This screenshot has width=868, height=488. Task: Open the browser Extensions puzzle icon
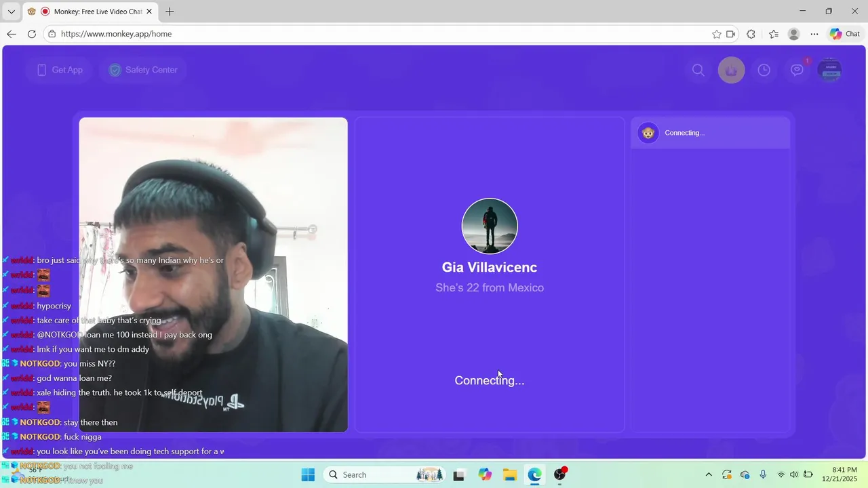pyautogui.click(x=751, y=34)
